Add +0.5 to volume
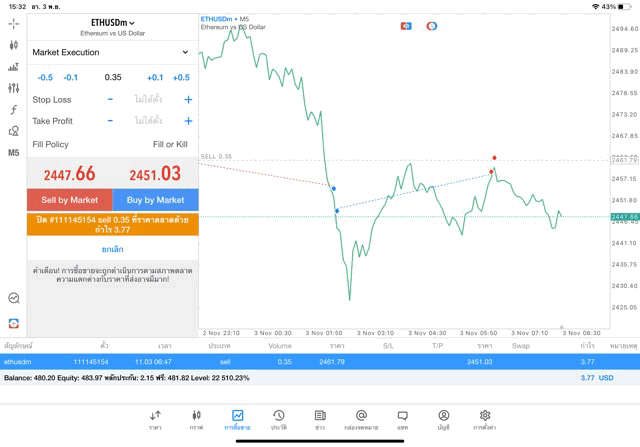This screenshot has height=447, width=640. coord(181,77)
